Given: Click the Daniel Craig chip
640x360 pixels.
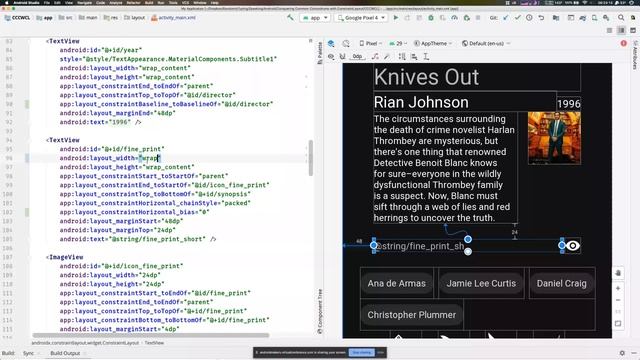Looking at the screenshot, I should [561, 283].
